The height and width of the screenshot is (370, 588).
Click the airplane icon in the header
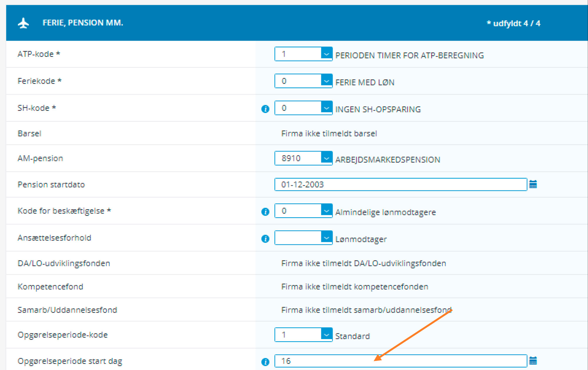click(24, 23)
